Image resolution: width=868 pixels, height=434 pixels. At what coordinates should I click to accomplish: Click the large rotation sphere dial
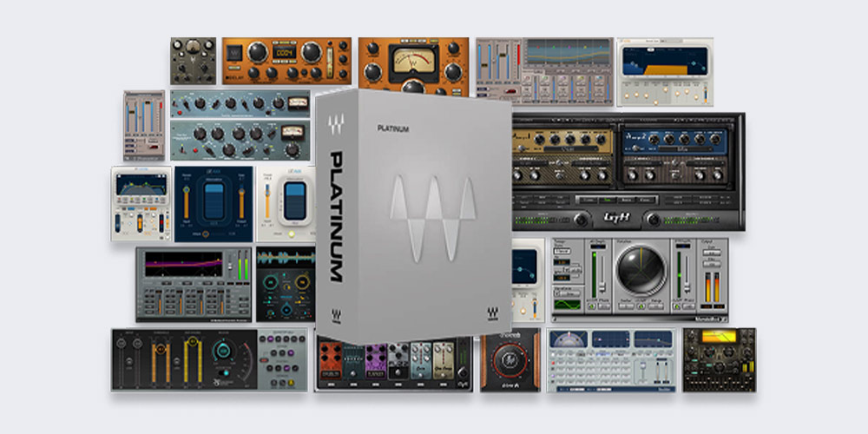[x=641, y=273]
